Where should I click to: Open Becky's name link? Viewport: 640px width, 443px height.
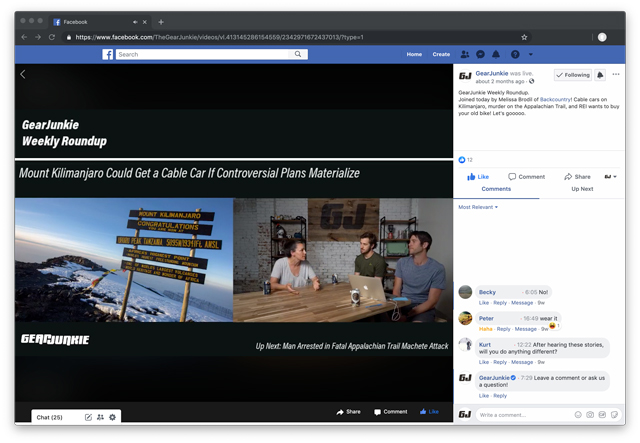pos(487,292)
